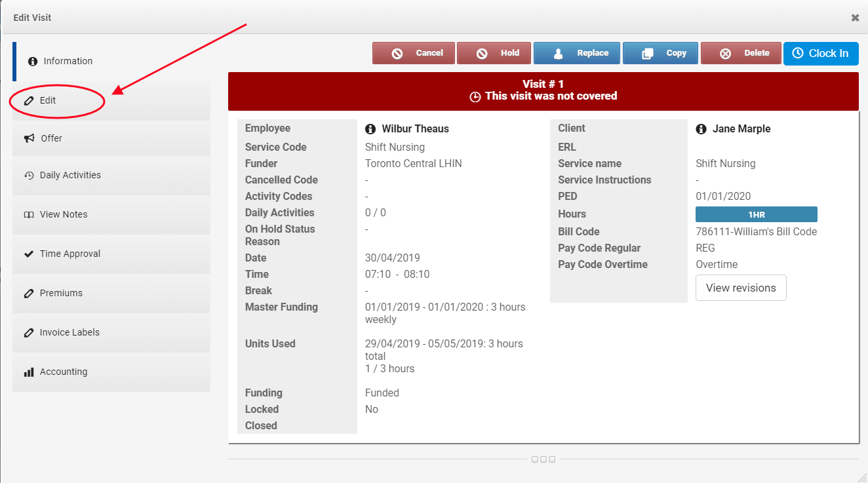Click the bar chart Accounting icon
The width and height of the screenshot is (868, 483).
pos(29,372)
